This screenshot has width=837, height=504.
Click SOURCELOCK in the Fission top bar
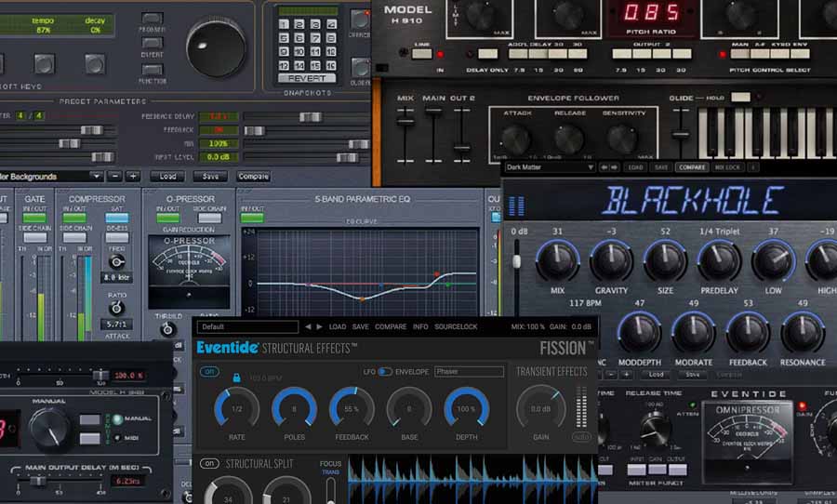pyautogui.click(x=456, y=327)
